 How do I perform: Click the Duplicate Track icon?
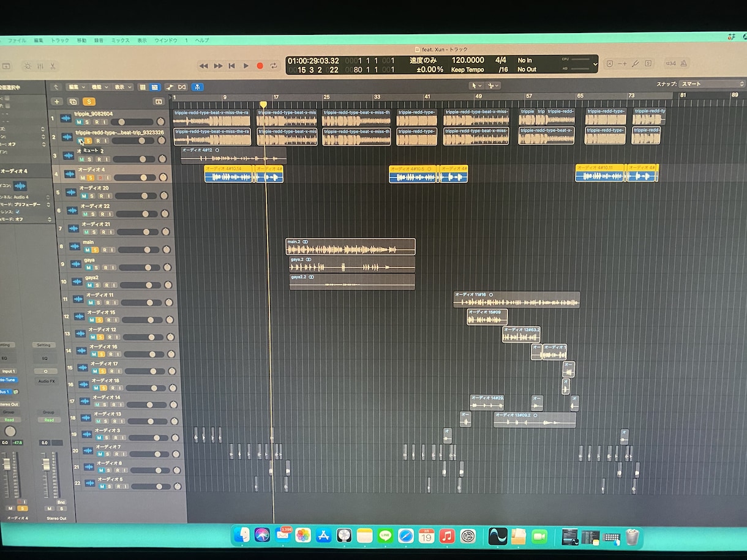(x=73, y=102)
